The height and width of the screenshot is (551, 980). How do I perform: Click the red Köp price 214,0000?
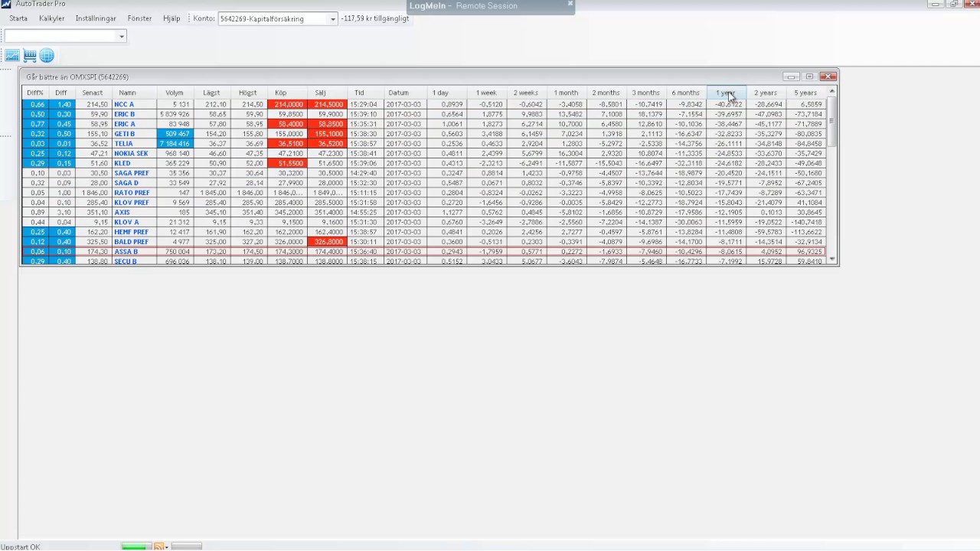[287, 104]
